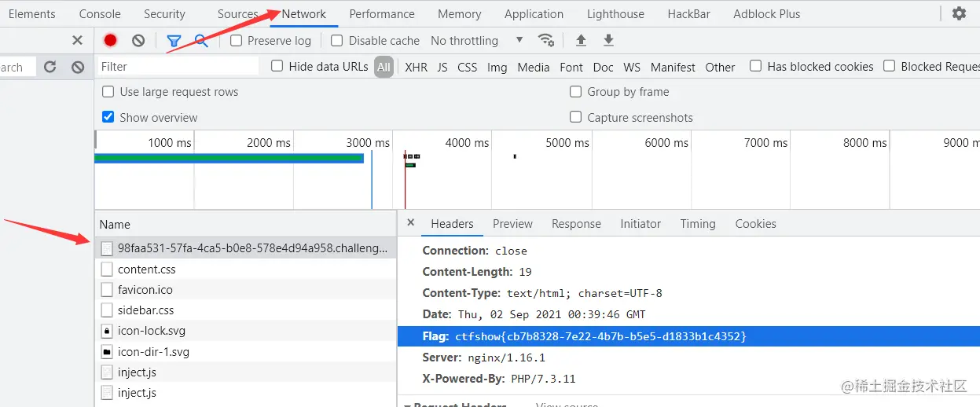Viewport: 980px width, 407px height.
Task: Select the highlighted Flag header row
Action: point(688,336)
